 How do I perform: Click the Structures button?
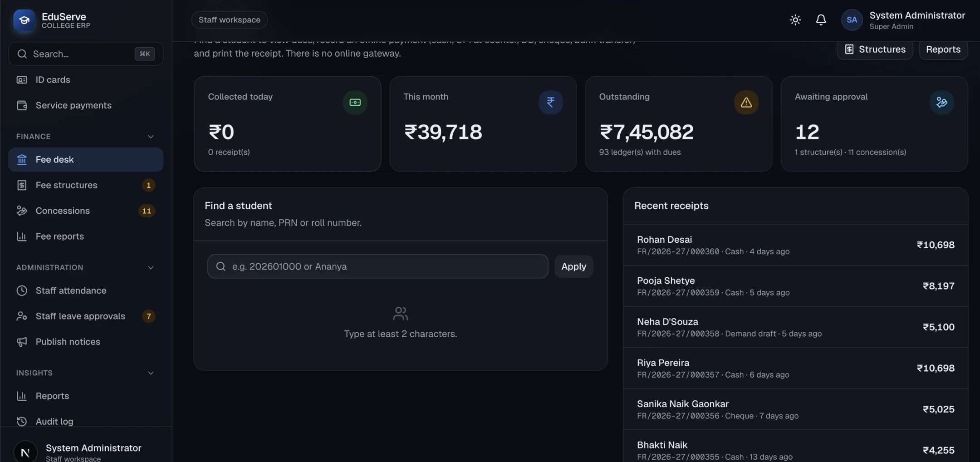tap(875, 49)
